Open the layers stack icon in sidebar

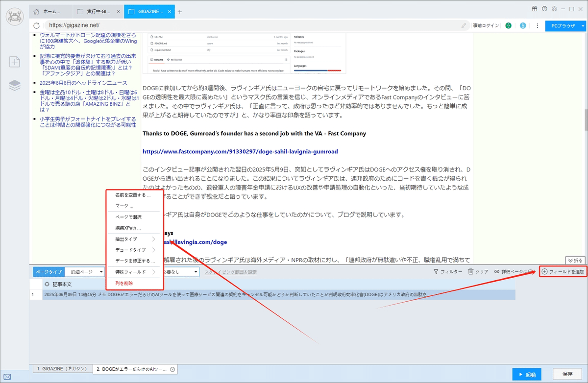15,85
